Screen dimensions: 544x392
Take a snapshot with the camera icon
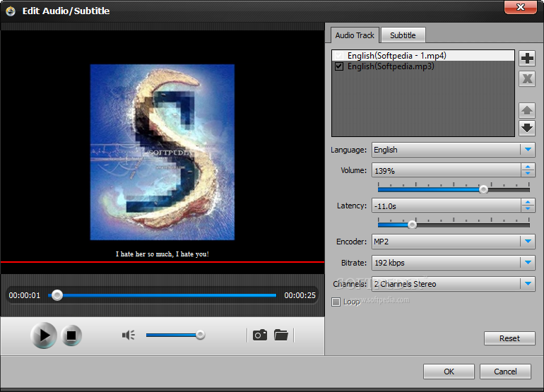pyautogui.click(x=260, y=335)
